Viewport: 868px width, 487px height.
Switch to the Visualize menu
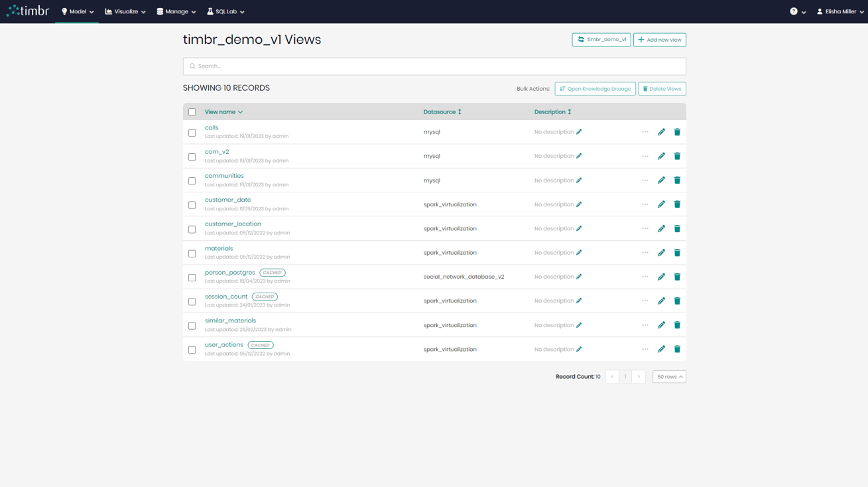pyautogui.click(x=124, y=11)
